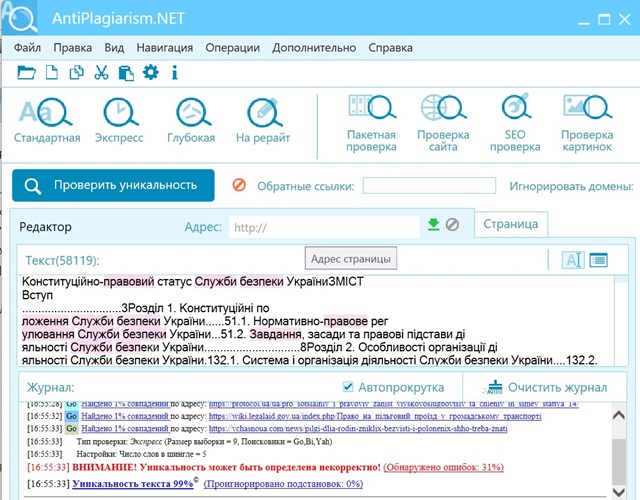Switch to the Страница tab
The width and height of the screenshot is (640, 500).
point(511,224)
